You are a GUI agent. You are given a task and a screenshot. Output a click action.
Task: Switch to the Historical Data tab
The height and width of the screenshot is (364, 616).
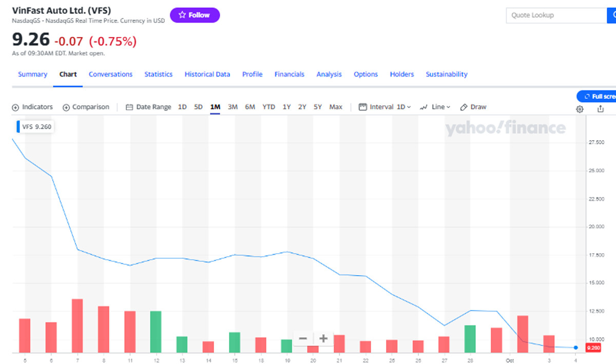(x=207, y=74)
